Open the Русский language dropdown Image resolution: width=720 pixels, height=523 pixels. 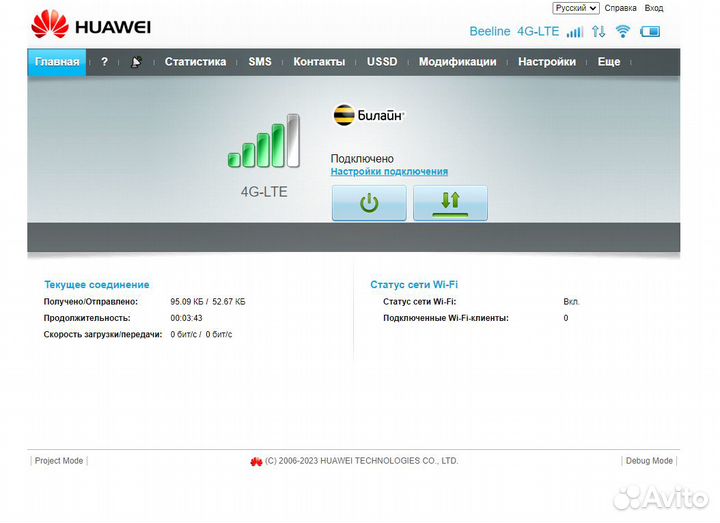(576, 8)
